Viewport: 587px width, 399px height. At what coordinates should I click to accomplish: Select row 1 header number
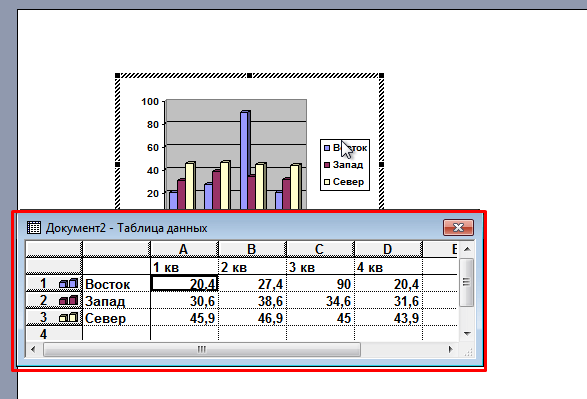(x=43, y=283)
